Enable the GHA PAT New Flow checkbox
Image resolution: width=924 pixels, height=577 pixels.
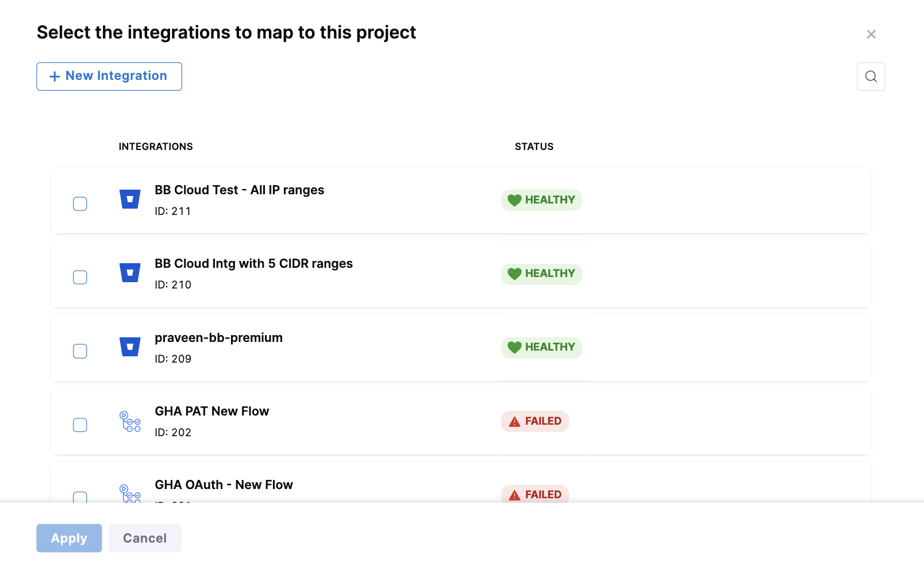coord(80,425)
